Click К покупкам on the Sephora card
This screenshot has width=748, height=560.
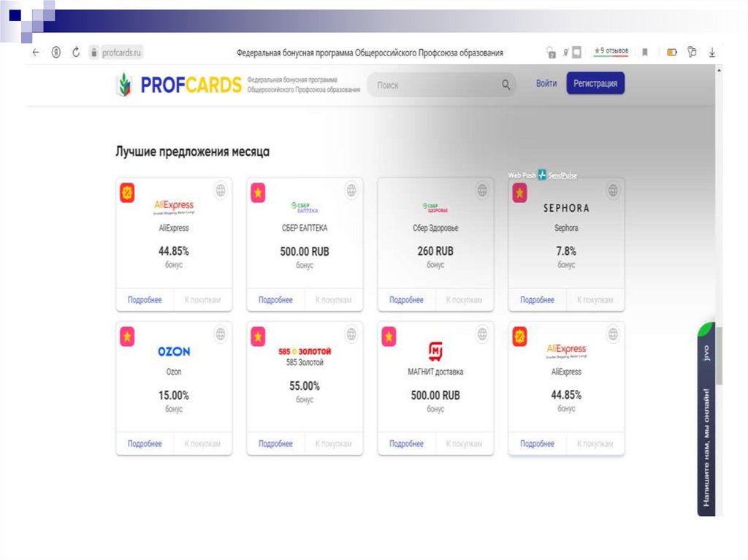coord(595,300)
